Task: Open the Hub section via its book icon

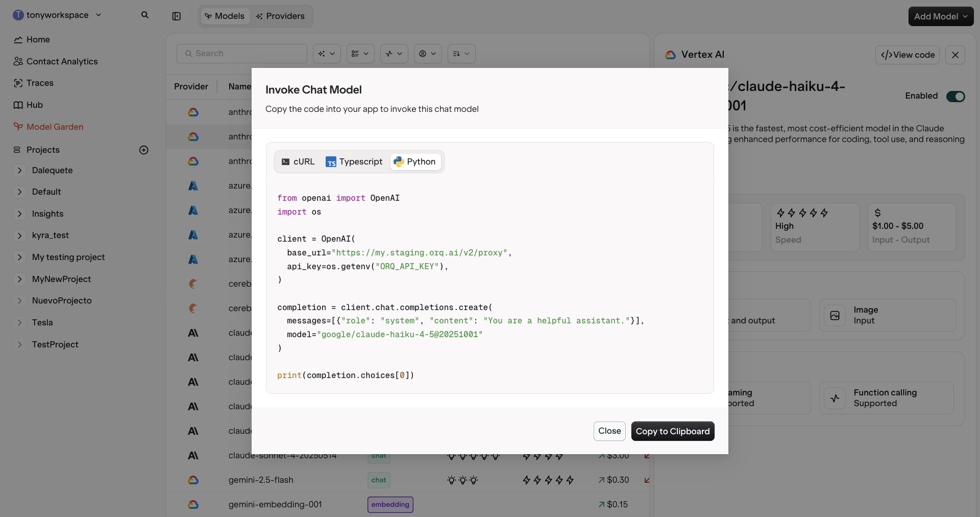Action: [18, 105]
